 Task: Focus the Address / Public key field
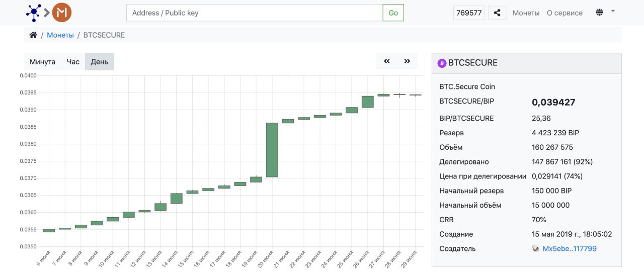click(x=255, y=13)
